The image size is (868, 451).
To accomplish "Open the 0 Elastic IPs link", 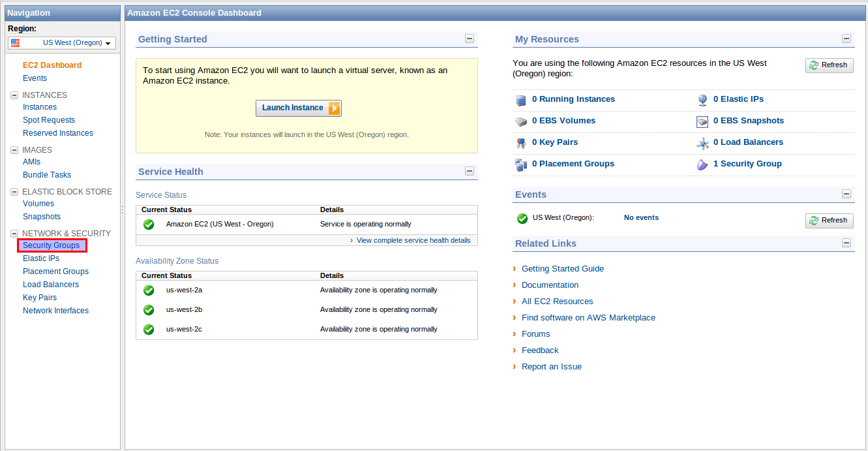I will pyautogui.click(x=738, y=99).
